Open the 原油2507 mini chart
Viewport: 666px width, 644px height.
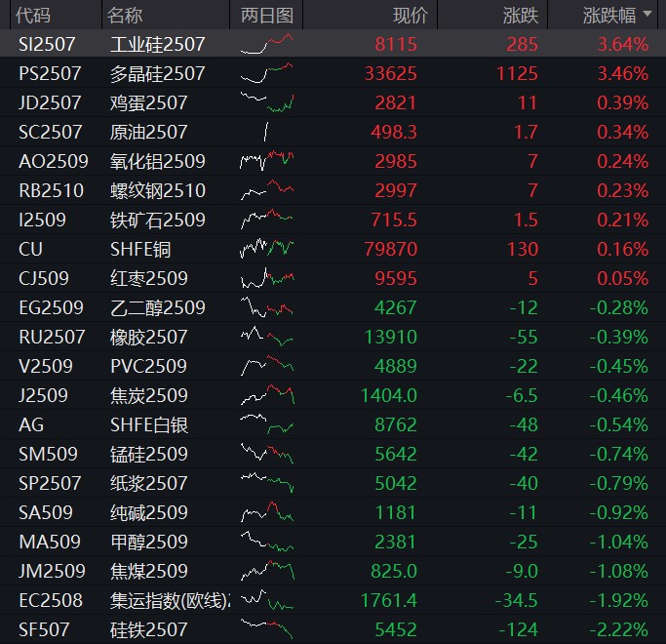(266, 132)
